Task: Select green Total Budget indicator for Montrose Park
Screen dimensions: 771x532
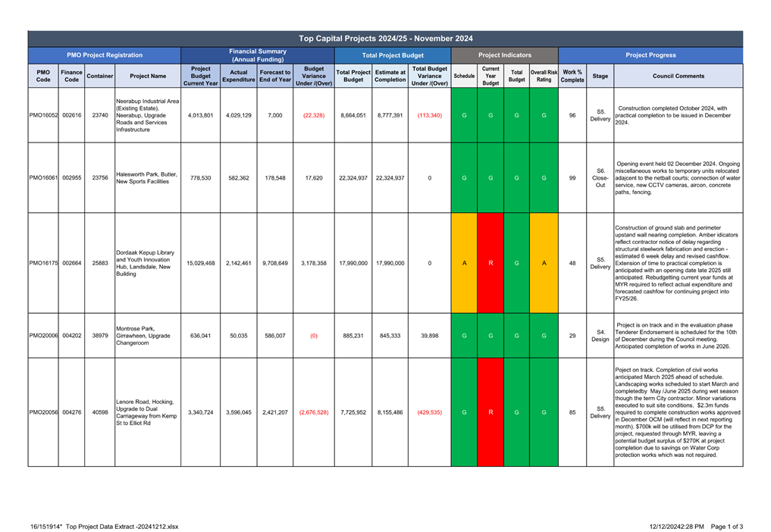Action: tap(516, 335)
